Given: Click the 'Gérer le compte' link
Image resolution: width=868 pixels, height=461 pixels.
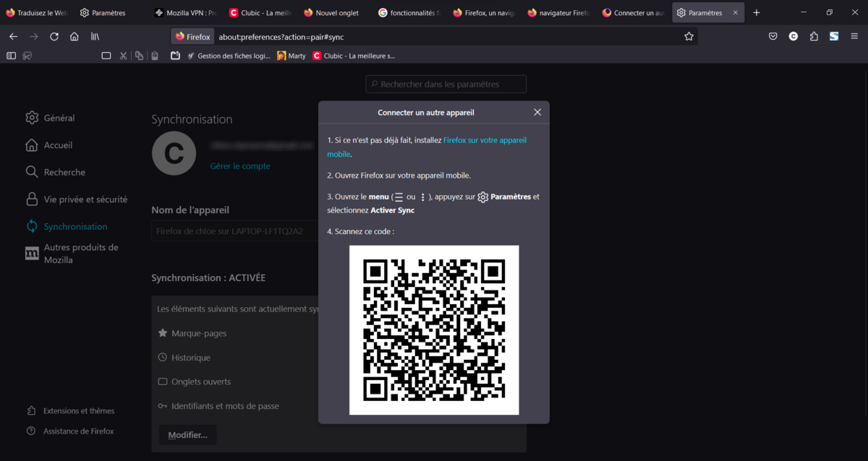Looking at the screenshot, I should point(240,166).
